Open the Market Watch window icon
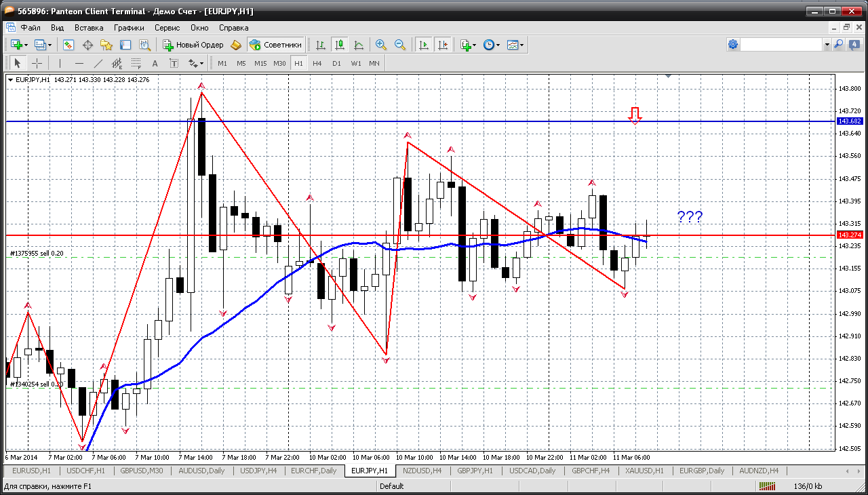868x495 pixels. (68, 45)
